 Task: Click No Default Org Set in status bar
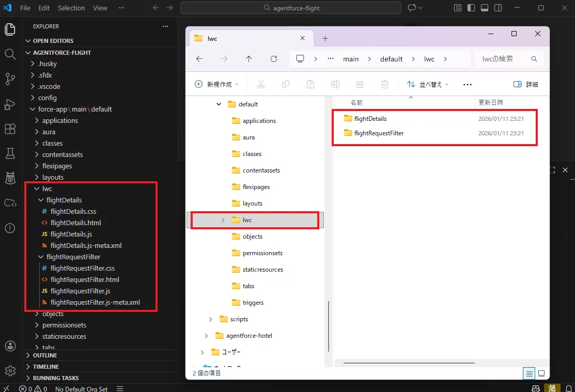point(82,389)
